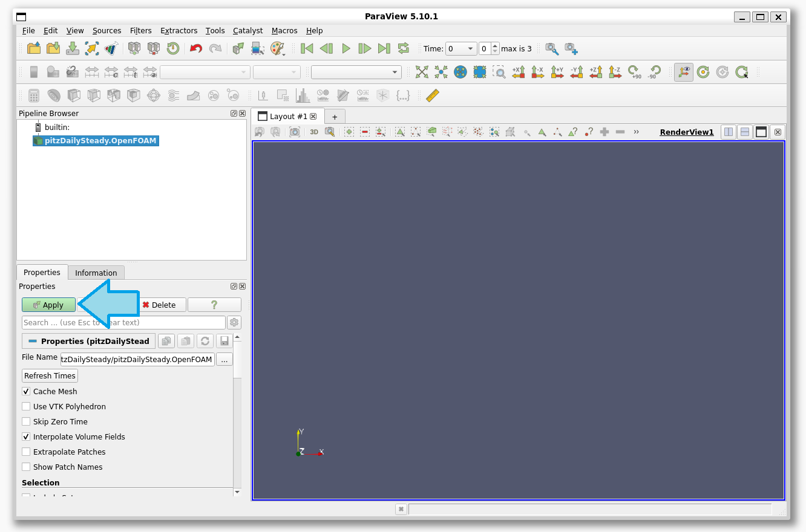
Task: Enable Show Patch Names checkbox
Action: click(26, 467)
